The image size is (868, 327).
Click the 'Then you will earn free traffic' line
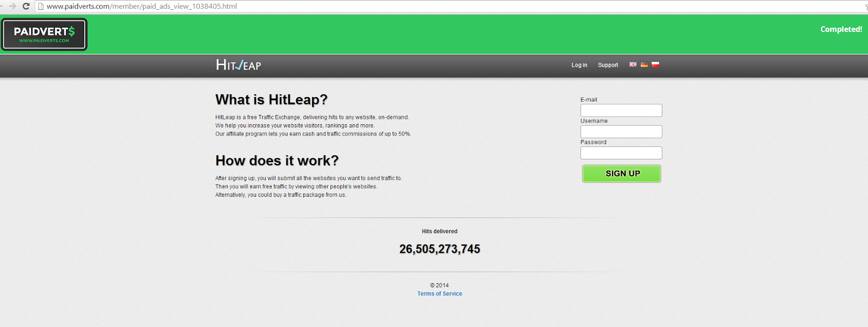click(296, 187)
